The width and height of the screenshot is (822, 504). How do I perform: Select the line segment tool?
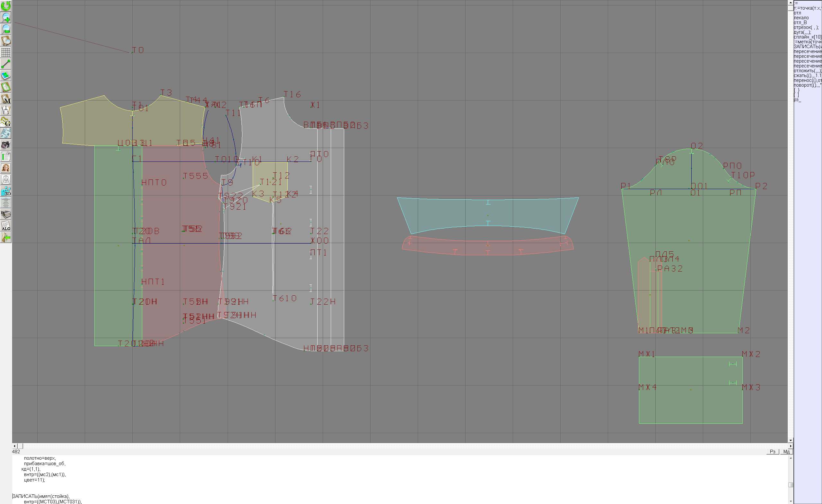(6, 64)
